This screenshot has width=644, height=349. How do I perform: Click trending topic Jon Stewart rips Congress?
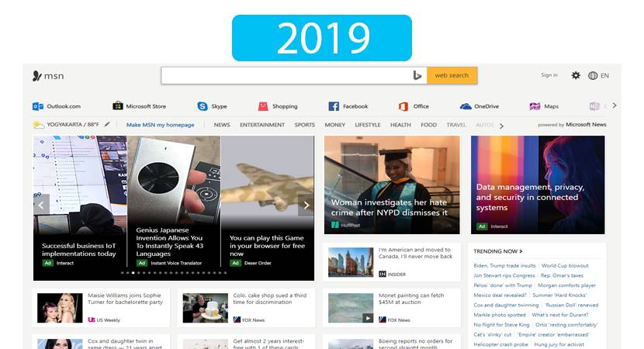click(x=504, y=275)
